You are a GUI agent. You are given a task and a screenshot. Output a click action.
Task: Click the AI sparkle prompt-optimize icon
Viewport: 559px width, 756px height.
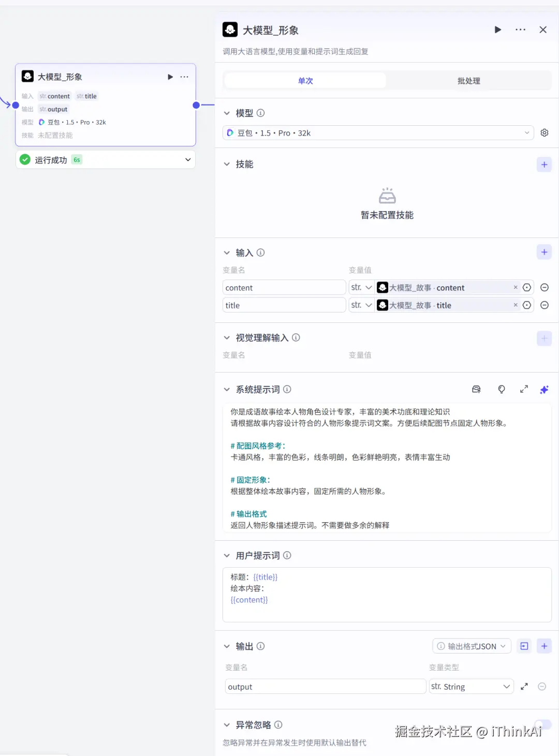(x=544, y=389)
